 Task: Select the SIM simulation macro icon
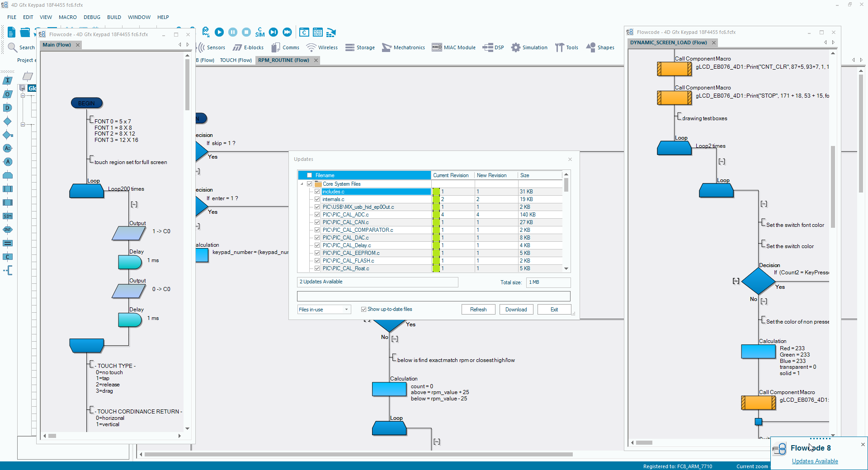pyautogui.click(x=8, y=216)
